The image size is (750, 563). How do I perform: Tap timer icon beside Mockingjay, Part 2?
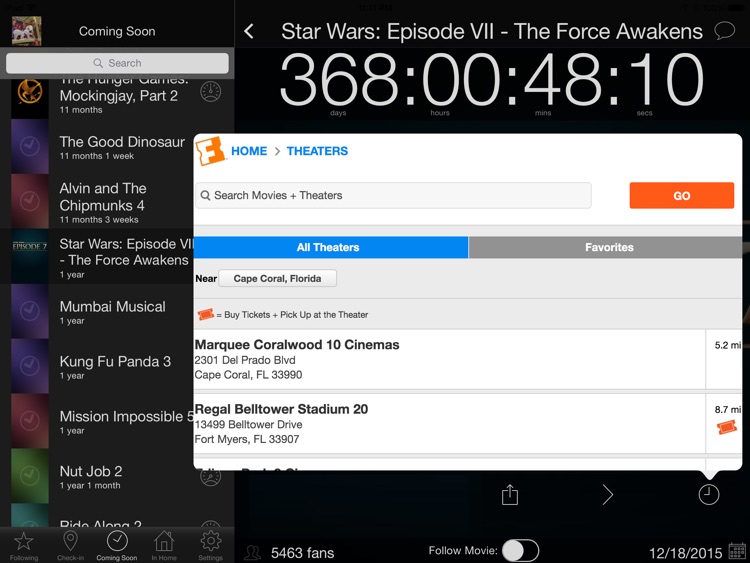tap(210, 91)
